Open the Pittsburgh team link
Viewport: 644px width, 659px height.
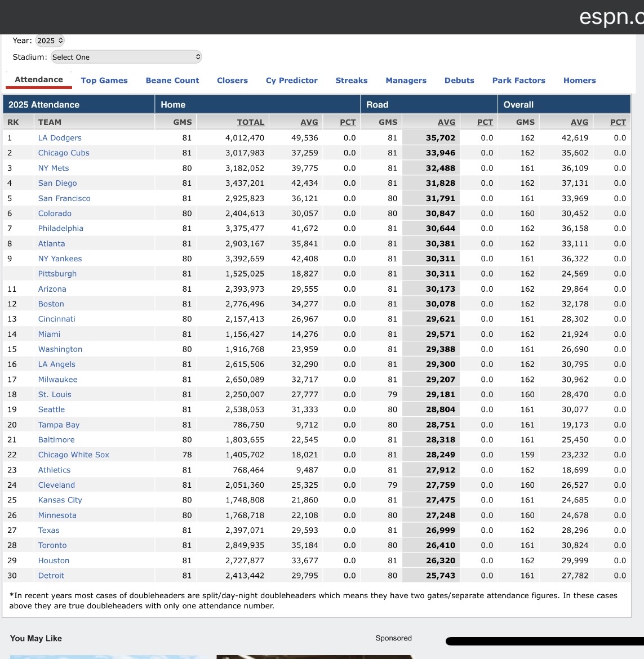[57, 274]
